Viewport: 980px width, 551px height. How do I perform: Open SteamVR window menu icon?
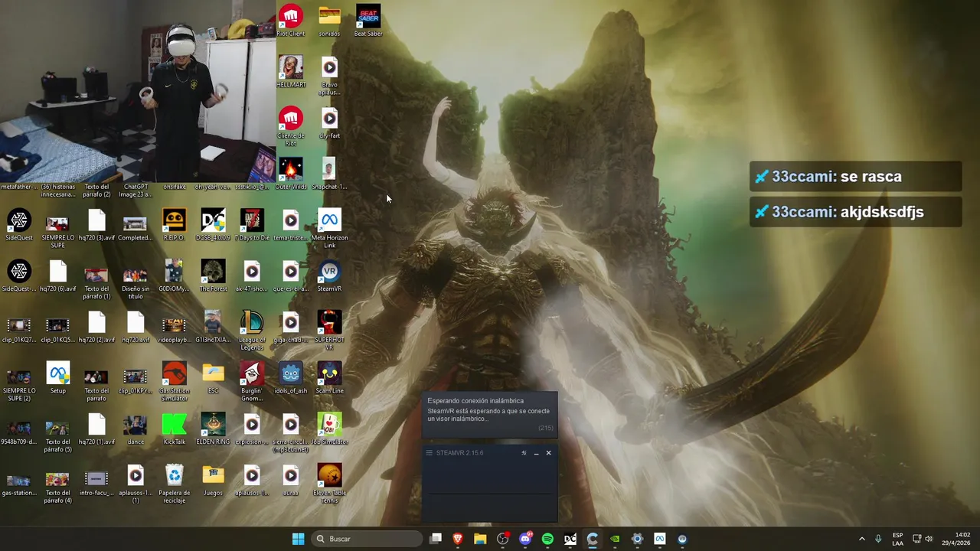(430, 453)
